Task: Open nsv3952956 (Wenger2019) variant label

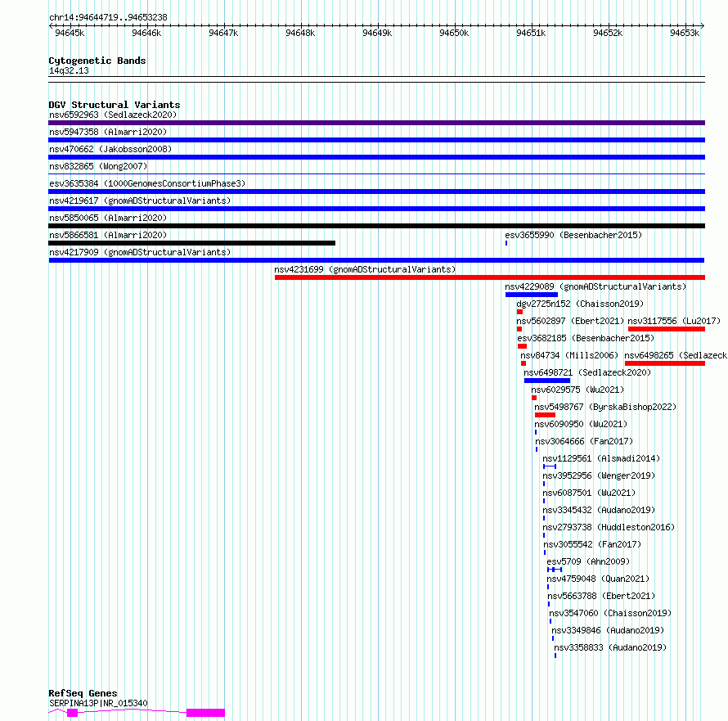Action: [599, 475]
